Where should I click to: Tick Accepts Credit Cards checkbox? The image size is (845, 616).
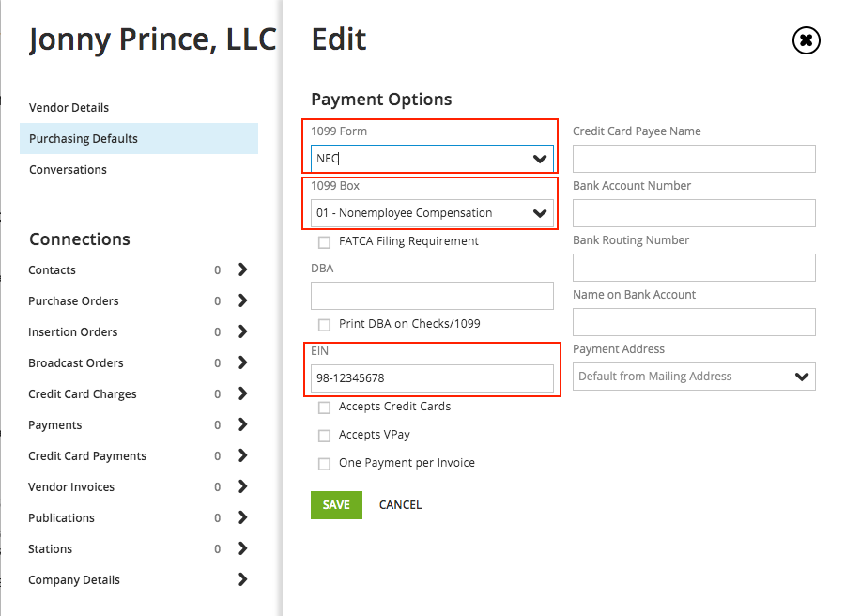pos(325,408)
